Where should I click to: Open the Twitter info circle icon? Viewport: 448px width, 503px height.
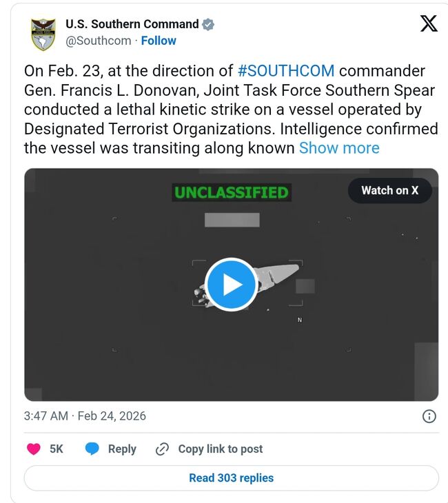pos(428,416)
